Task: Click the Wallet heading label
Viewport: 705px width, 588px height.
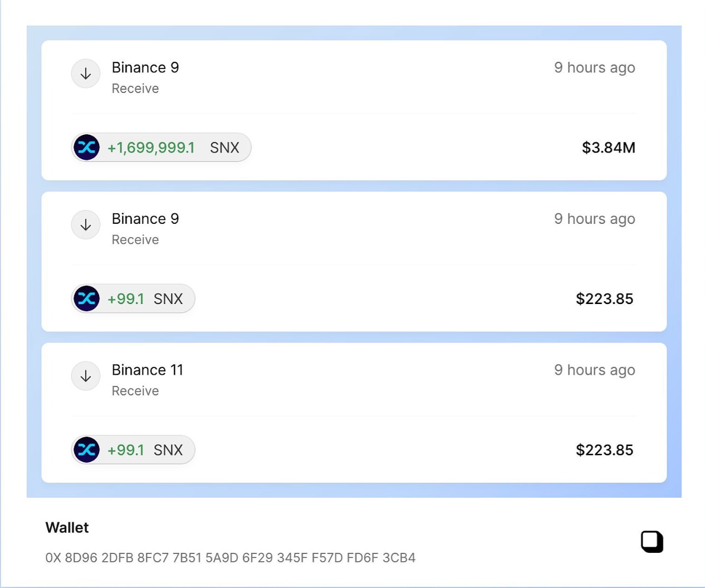Action: (67, 528)
